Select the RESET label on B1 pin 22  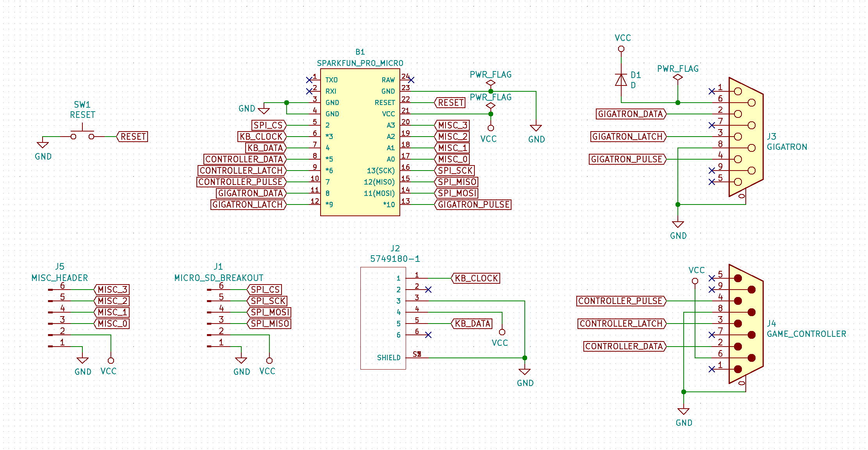(x=450, y=103)
